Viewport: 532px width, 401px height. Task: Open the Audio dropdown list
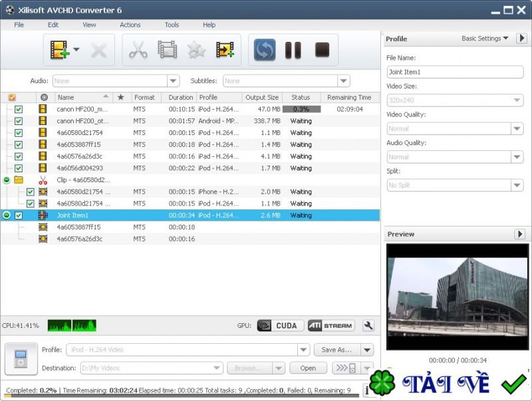coord(173,81)
